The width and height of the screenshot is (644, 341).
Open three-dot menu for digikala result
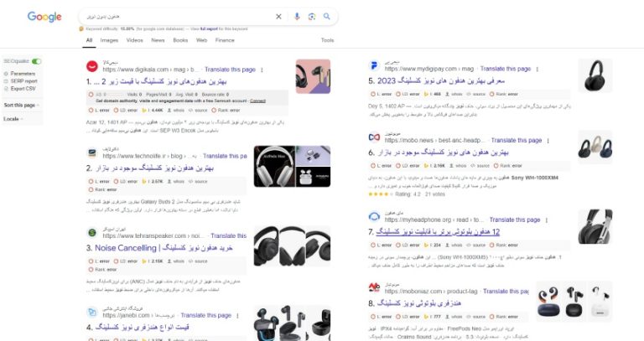point(262,70)
